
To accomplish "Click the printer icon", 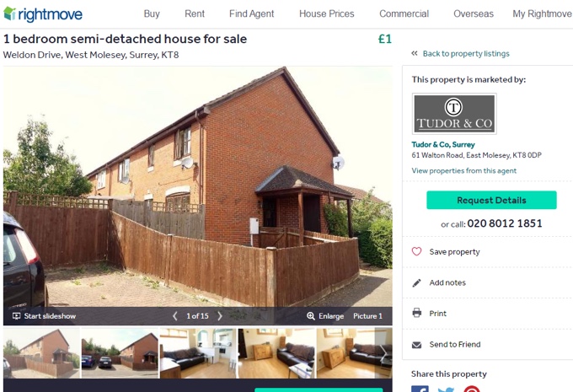I will [x=416, y=313].
